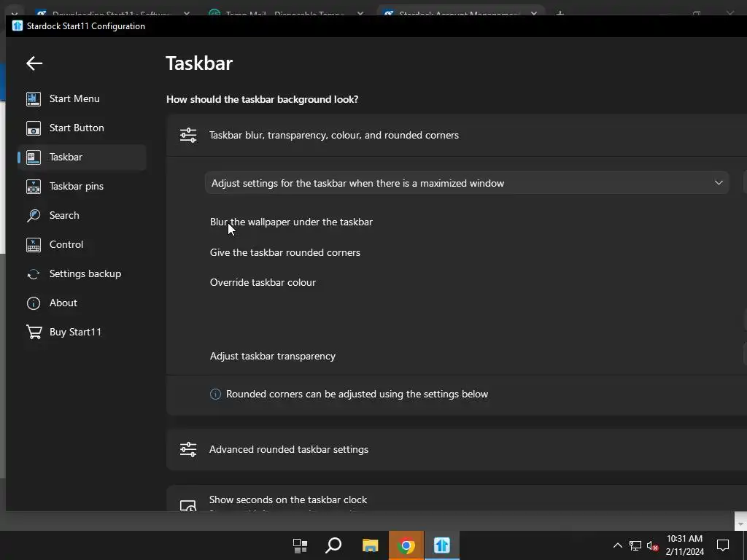This screenshot has width=747, height=560.
Task: Switch to Chrome on the taskbar
Action: point(406,545)
